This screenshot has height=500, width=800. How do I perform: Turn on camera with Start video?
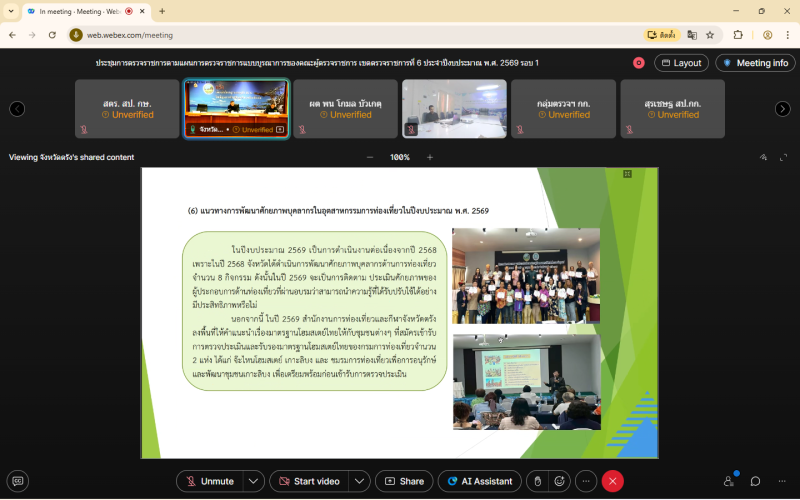(308, 481)
